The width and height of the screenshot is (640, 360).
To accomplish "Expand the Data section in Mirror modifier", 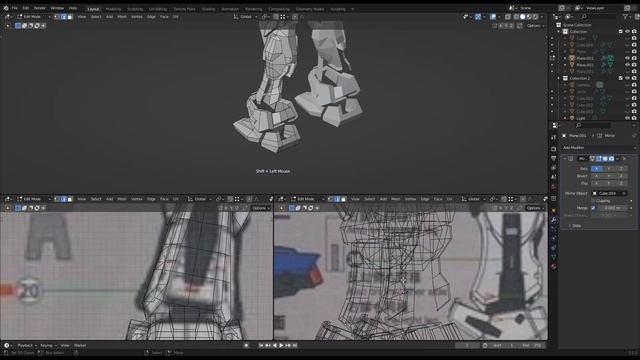I will 574,226.
